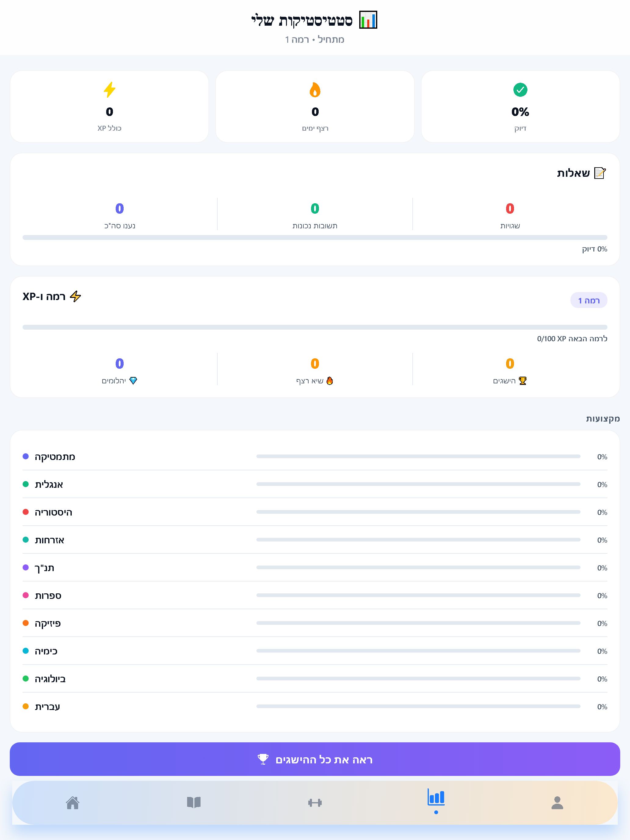Image resolution: width=630 pixels, height=840 pixels.
Task: Select the ביולוגיה progress bar
Action: point(418,678)
